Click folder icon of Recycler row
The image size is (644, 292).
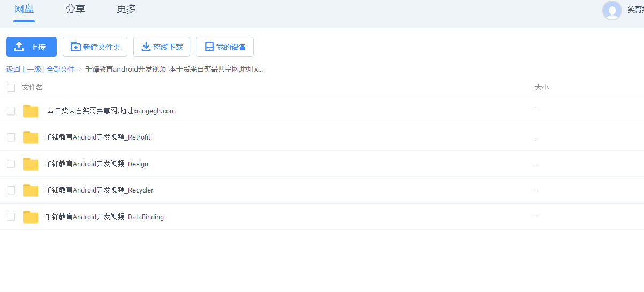(31, 190)
